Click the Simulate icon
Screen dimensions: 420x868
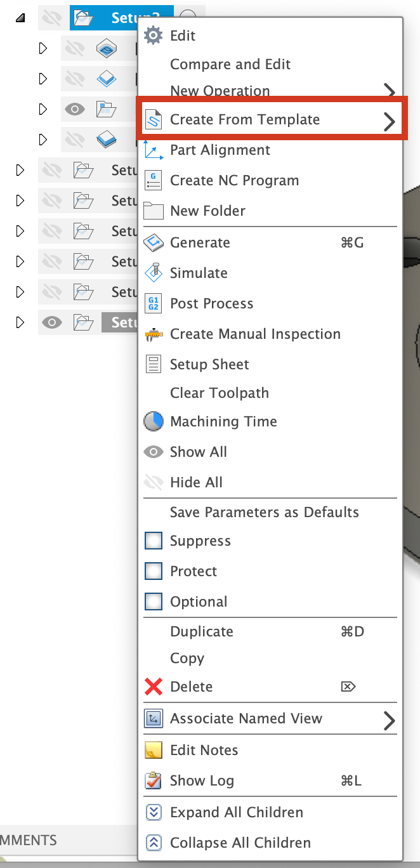pos(153,273)
